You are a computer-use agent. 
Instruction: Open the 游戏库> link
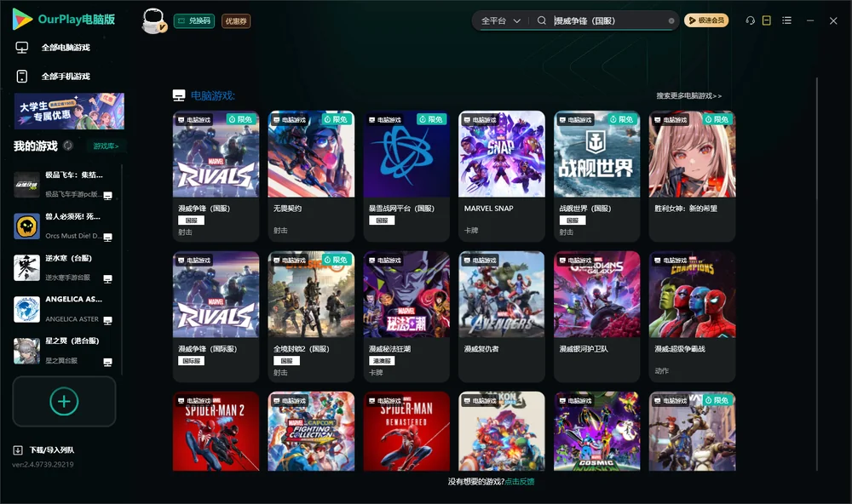(106, 146)
